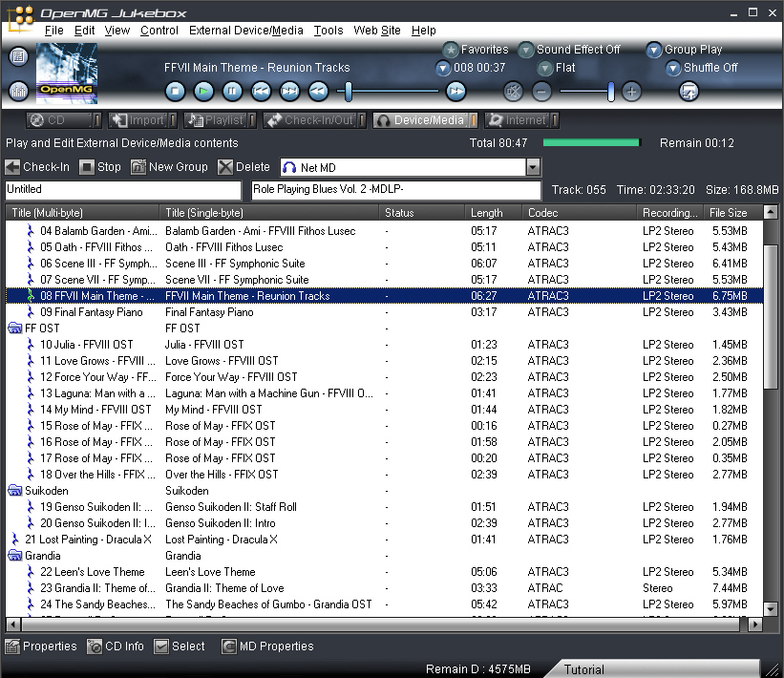This screenshot has width=784, height=678.
Task: Sort by the Codec column header
Action: pos(579,213)
